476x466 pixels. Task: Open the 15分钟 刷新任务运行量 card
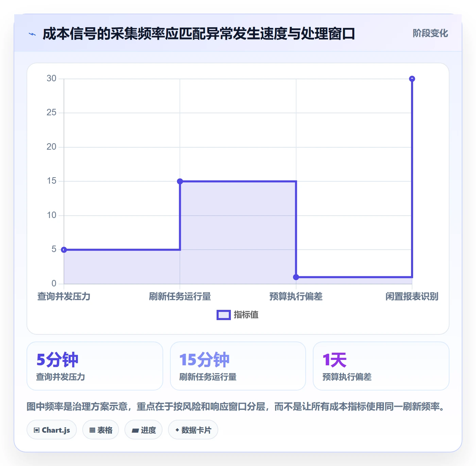click(x=238, y=366)
